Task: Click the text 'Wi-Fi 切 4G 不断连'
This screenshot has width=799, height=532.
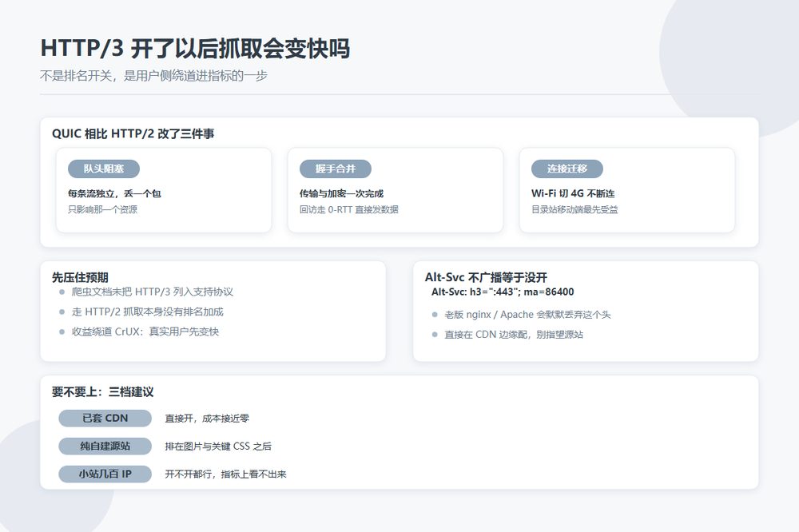Action: coord(573,193)
